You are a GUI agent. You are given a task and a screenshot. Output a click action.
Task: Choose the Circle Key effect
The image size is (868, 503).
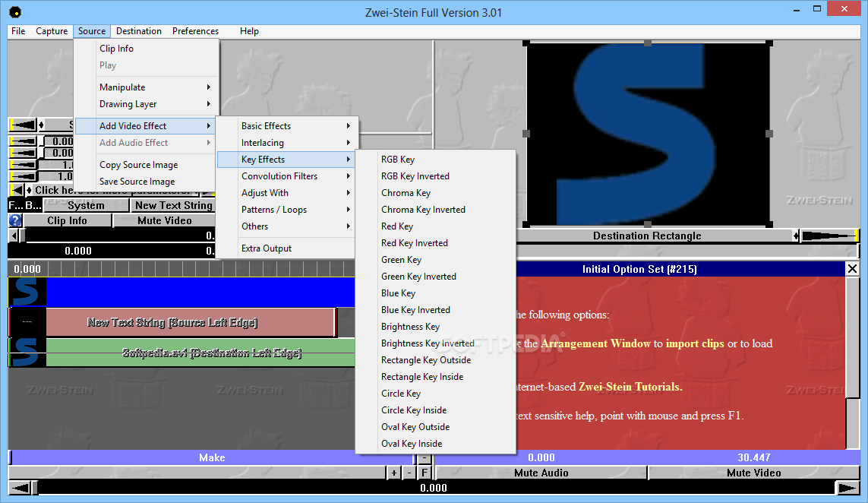coord(436,394)
